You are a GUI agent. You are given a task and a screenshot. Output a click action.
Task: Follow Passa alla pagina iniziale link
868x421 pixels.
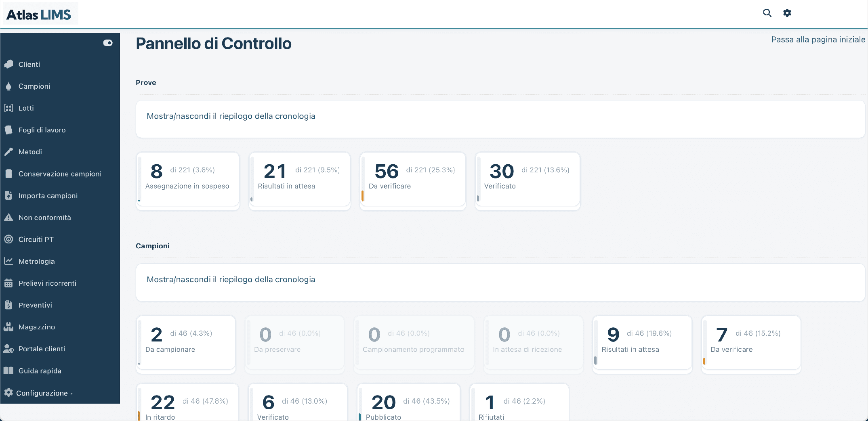(x=818, y=40)
